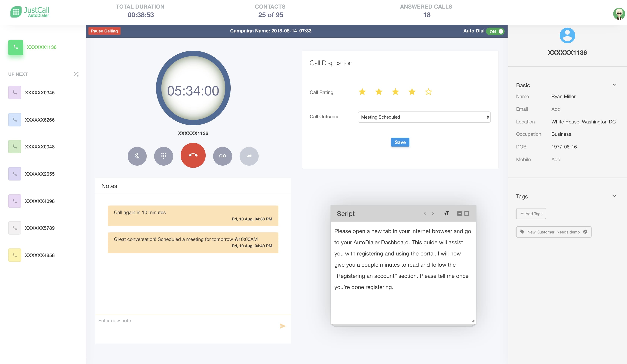The height and width of the screenshot is (364, 627).
Task: Click phone icon next to XXXXXX4098
Action: [15, 201]
